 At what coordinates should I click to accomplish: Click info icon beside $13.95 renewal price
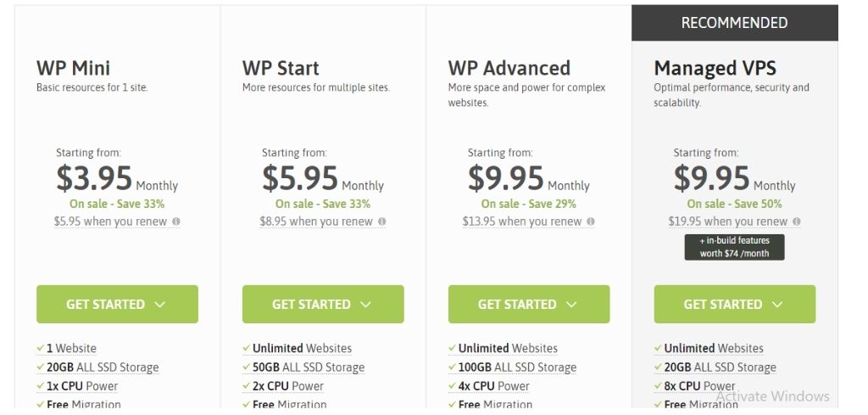point(591,222)
